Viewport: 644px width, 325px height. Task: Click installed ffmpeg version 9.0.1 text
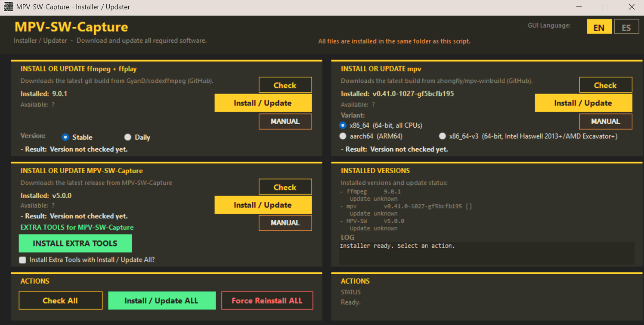[x=59, y=94]
